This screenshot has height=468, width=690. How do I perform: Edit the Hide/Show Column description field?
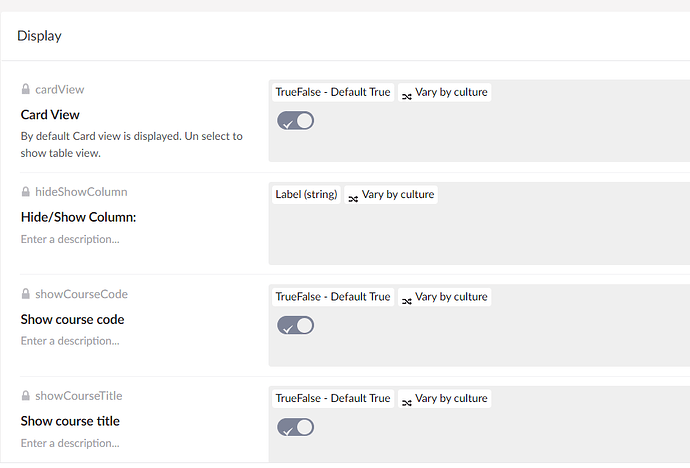pos(70,239)
